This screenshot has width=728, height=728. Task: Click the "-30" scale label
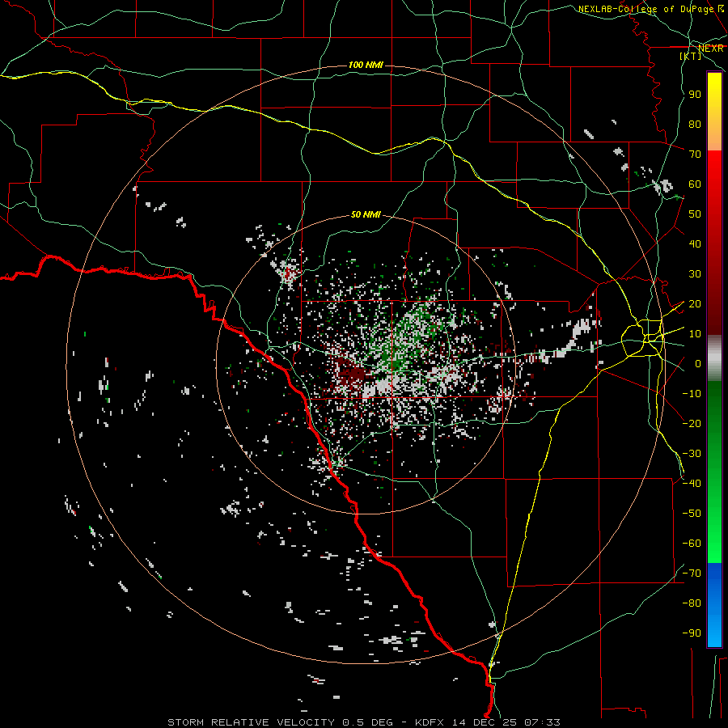point(692,454)
